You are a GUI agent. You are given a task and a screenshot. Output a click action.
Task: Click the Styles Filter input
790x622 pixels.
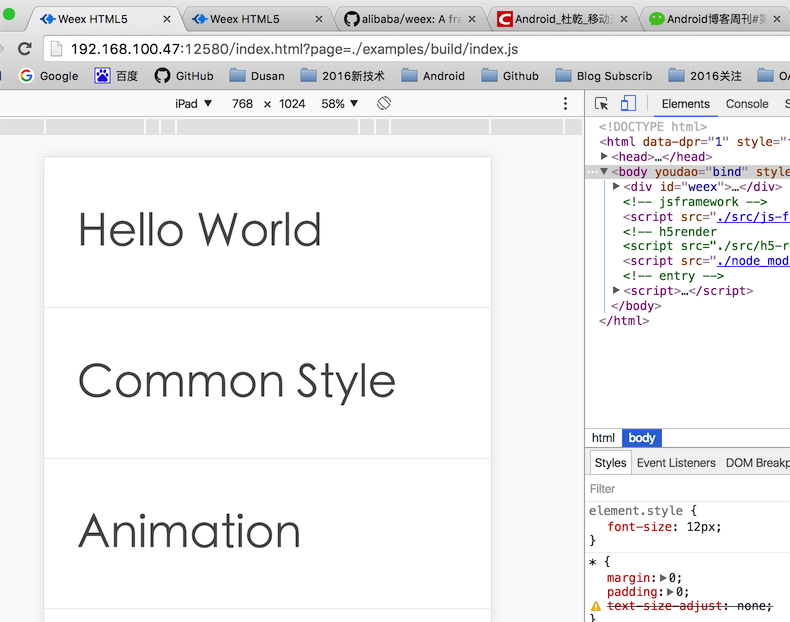688,489
